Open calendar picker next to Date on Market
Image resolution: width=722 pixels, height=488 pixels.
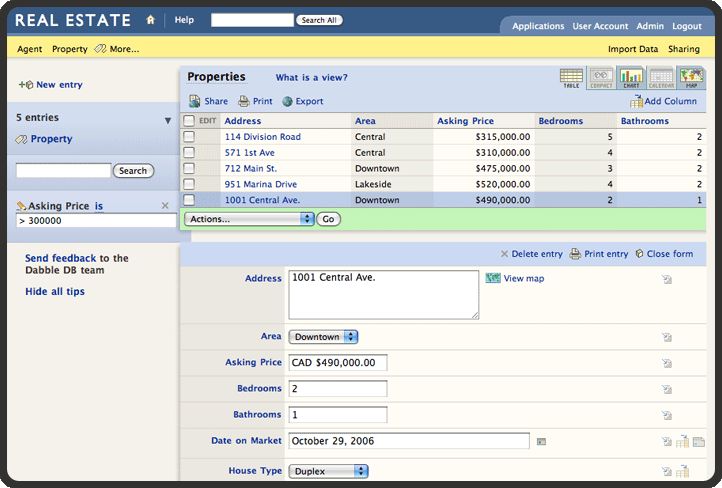541,441
